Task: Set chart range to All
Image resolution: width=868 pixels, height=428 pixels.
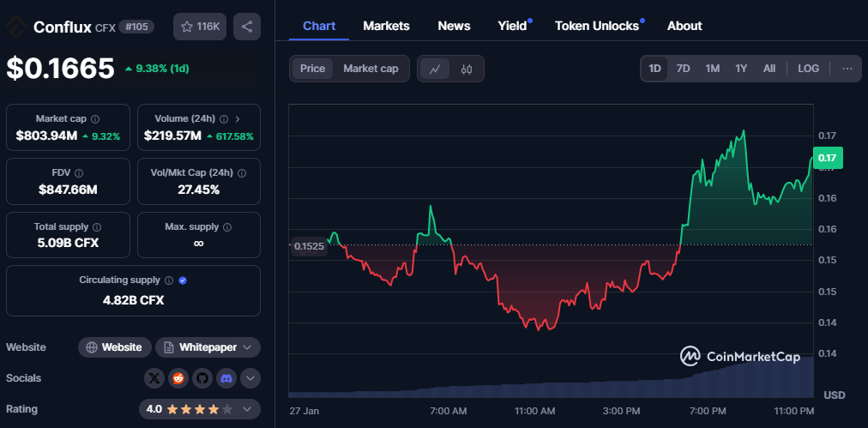Action: tap(769, 69)
